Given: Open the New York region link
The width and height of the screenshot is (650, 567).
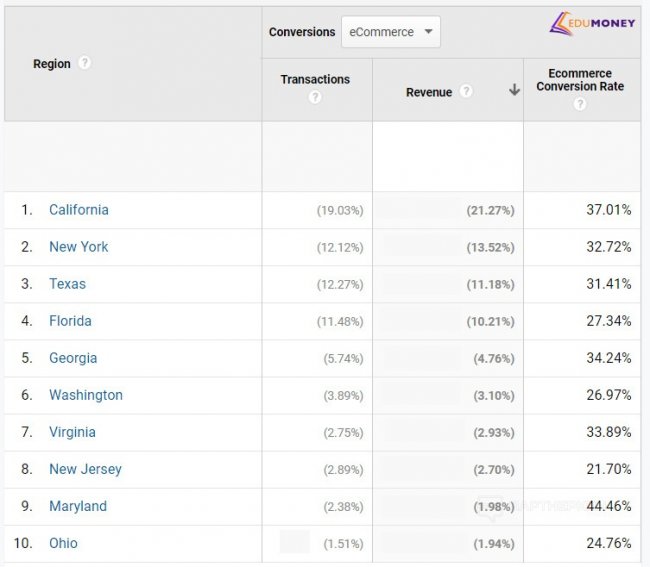Looking at the screenshot, I should click(x=79, y=247).
